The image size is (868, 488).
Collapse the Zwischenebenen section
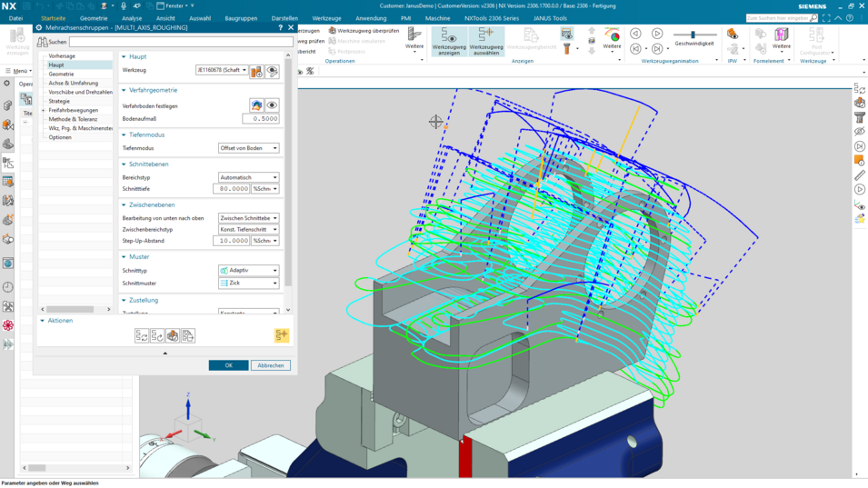124,204
